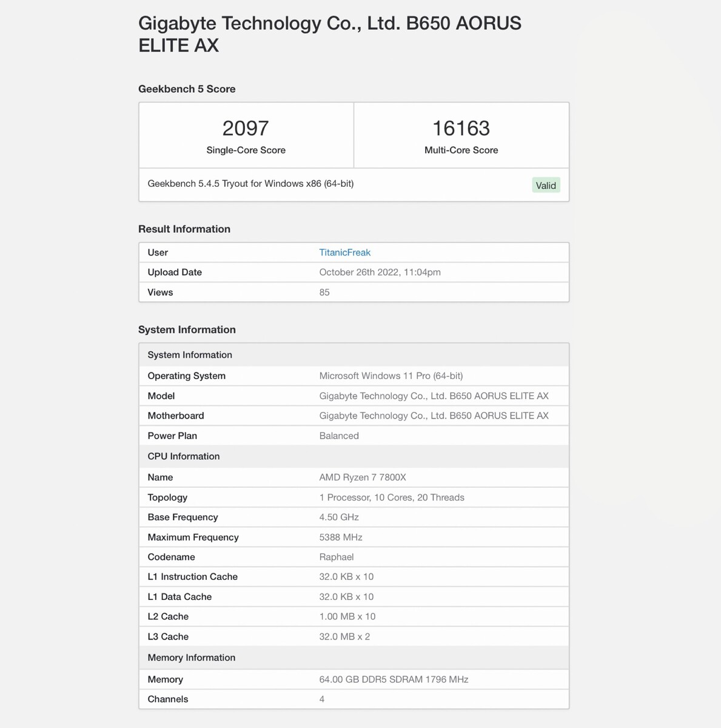Click the Upload Date row label

[x=175, y=272]
